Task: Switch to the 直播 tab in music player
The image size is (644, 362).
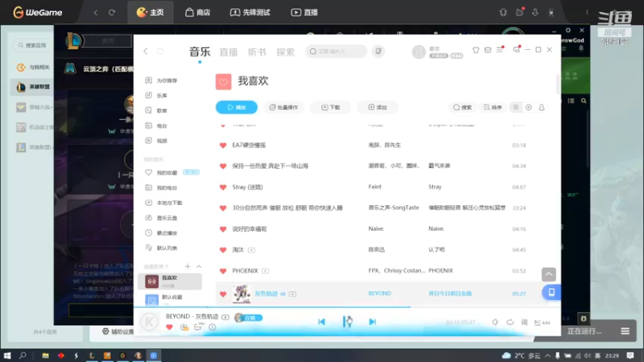Action: point(229,52)
